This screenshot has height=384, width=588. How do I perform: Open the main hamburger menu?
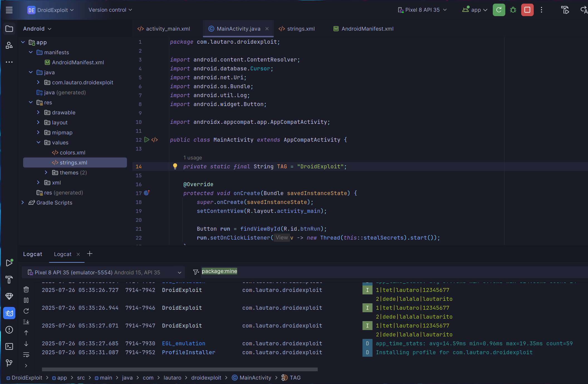(x=9, y=10)
